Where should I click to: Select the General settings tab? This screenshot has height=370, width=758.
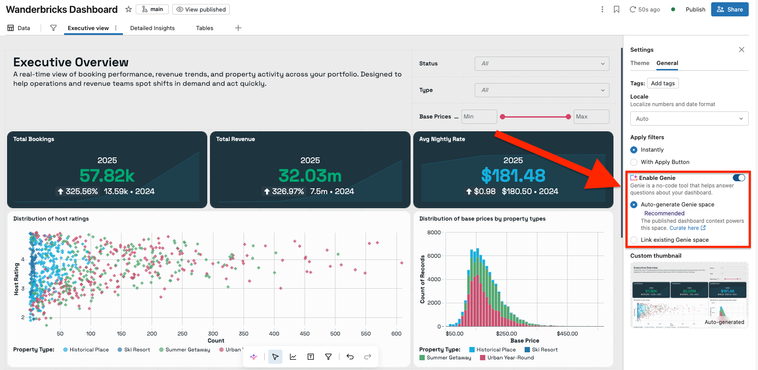667,63
